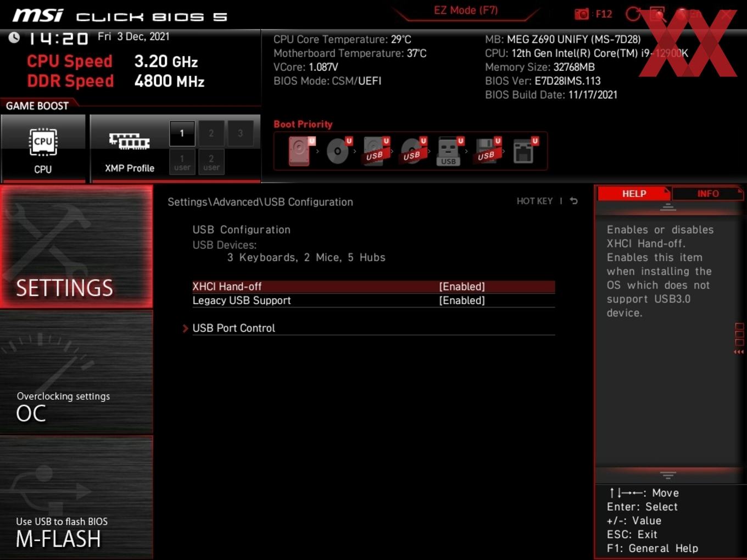This screenshot has width=747, height=560.
Task: Enable XMP profile 3
Action: (x=240, y=133)
